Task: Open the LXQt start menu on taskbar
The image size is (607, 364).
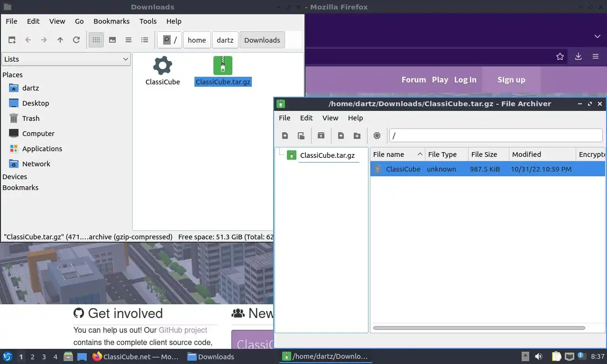Action: click(x=7, y=356)
